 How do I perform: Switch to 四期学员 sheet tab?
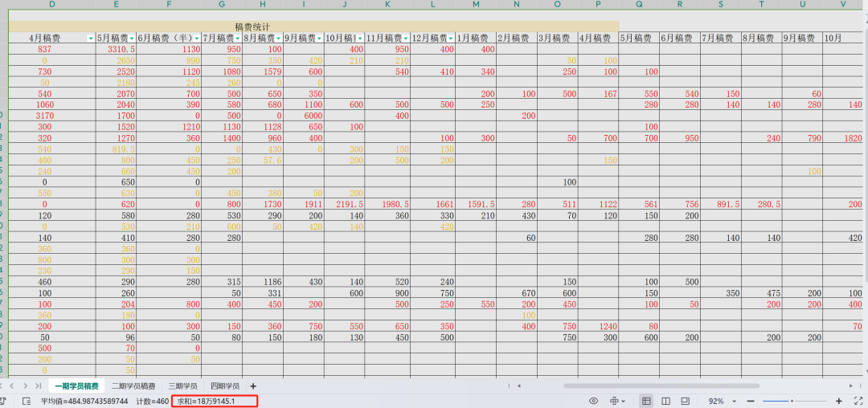click(x=225, y=386)
